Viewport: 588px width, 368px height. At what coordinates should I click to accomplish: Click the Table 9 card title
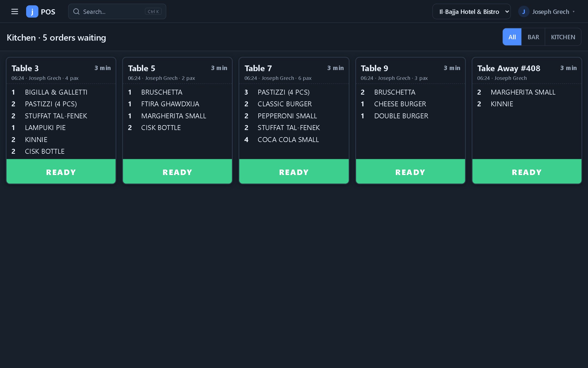[x=374, y=68]
